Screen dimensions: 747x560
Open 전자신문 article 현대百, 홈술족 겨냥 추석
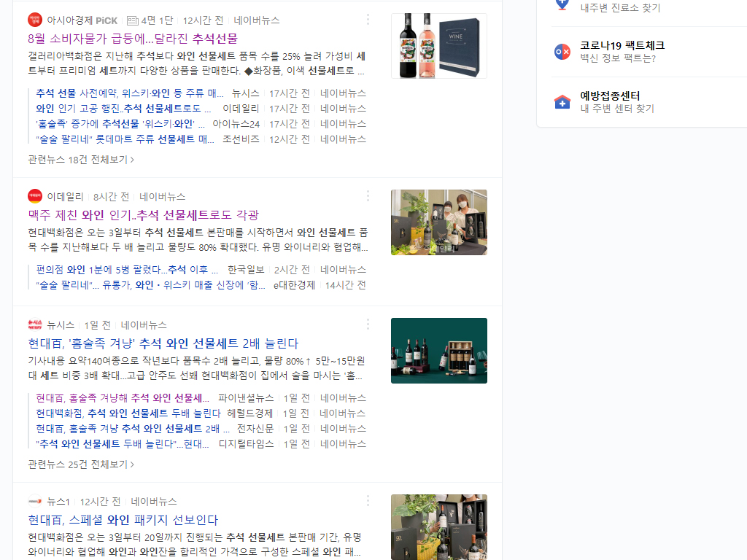coord(133,428)
